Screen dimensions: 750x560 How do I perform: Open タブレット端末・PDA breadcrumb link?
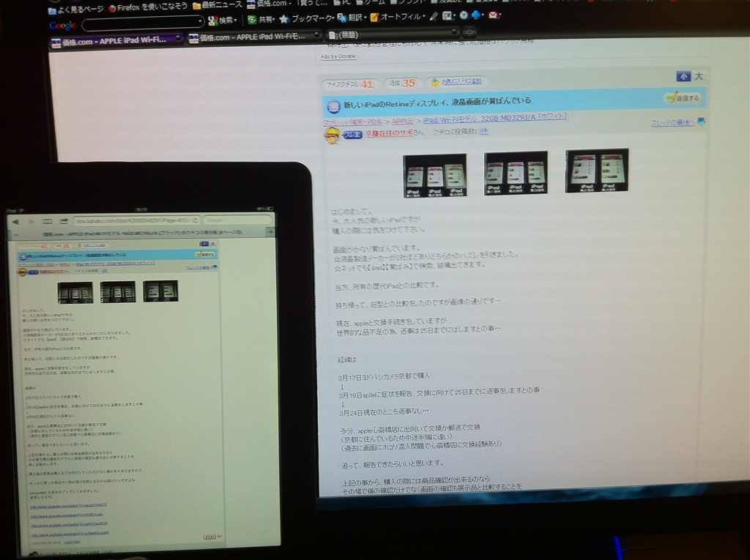pos(352,122)
